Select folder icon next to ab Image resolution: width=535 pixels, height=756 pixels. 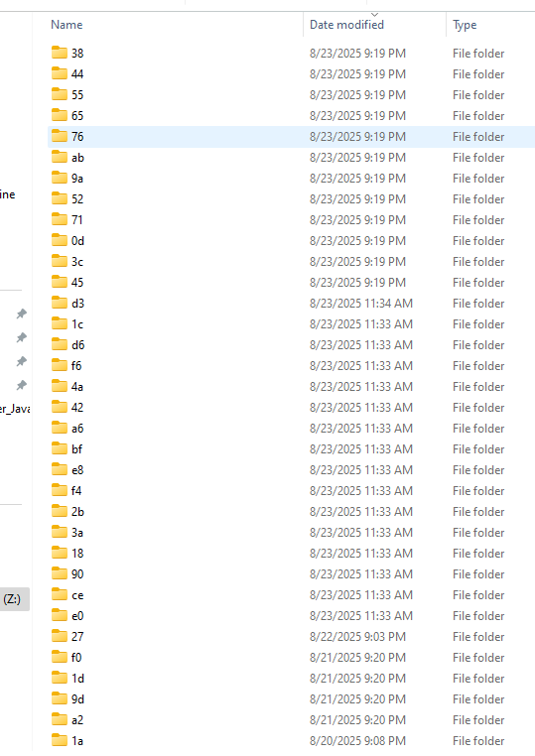pyautogui.click(x=60, y=157)
